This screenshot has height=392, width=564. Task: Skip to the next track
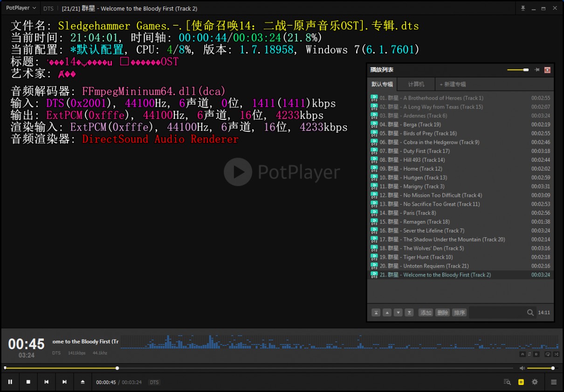pyautogui.click(x=65, y=382)
